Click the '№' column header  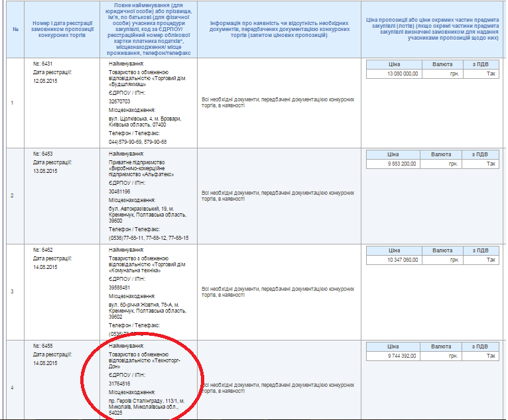pos(15,30)
